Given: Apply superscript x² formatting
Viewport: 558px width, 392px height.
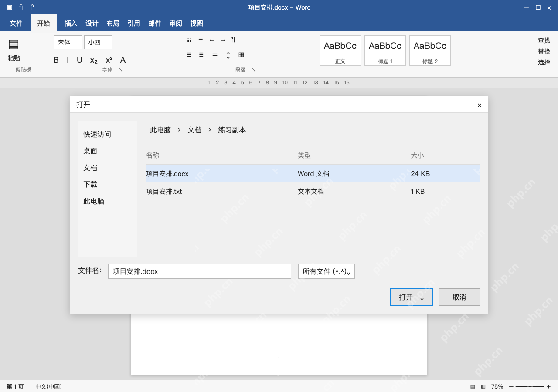Looking at the screenshot, I should point(109,60).
